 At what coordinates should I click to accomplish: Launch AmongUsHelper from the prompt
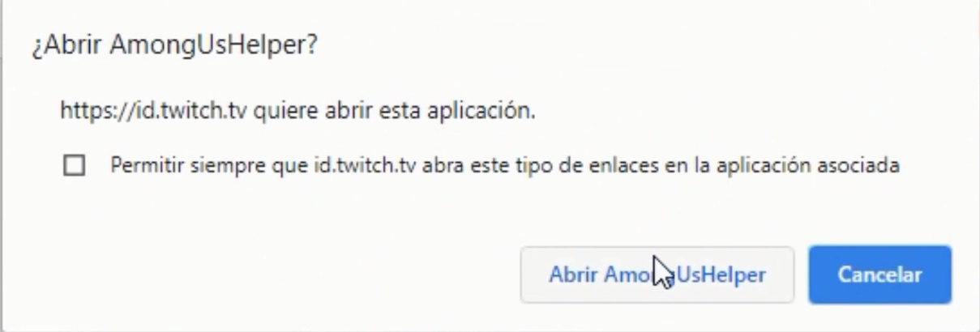coord(657,275)
